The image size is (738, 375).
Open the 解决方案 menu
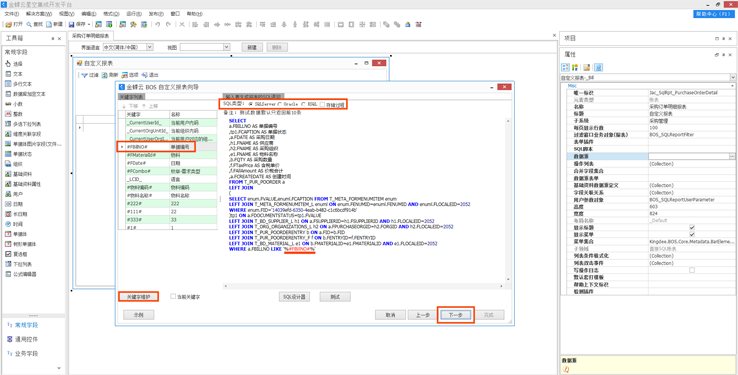pos(39,14)
